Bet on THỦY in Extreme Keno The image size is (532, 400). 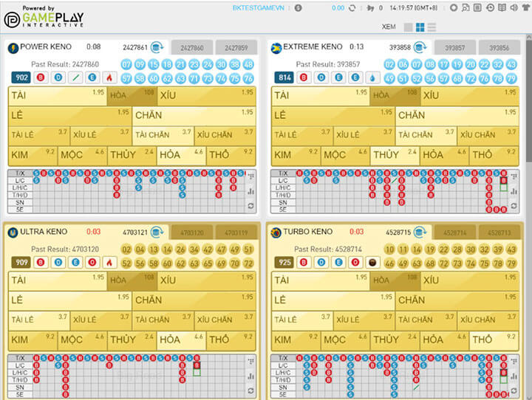point(395,156)
